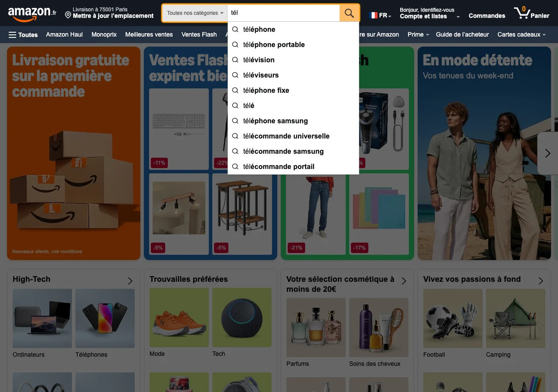This screenshot has width=558, height=392.
Task: Open the folders deal marked -17%
Action: (x=379, y=214)
